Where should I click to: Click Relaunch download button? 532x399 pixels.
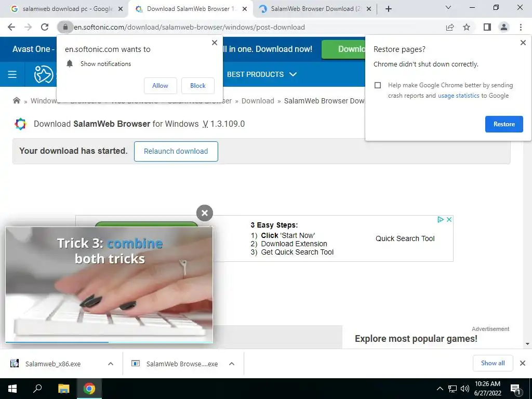point(176,151)
